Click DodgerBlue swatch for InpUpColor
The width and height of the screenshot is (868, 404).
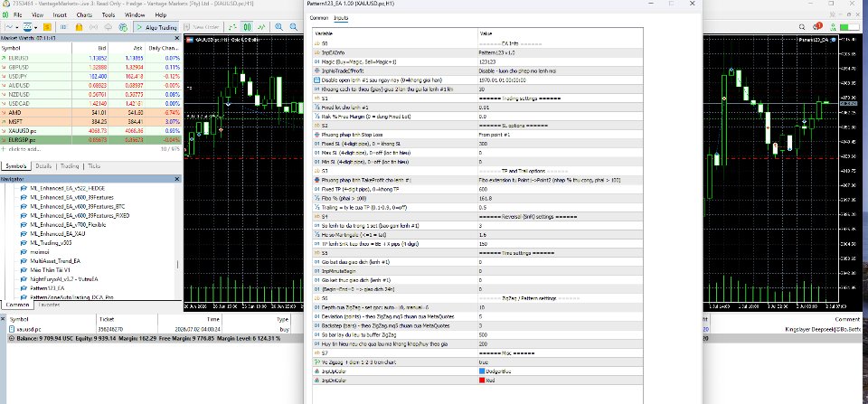point(482,371)
